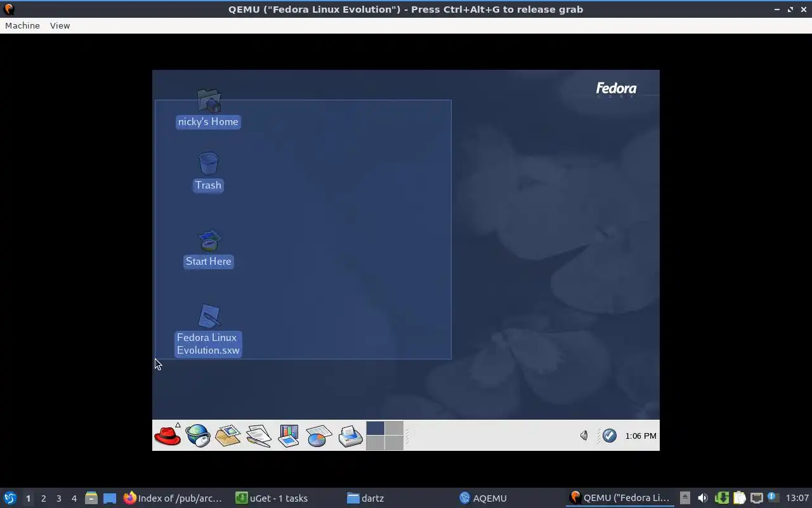Viewport: 812px width, 508px height.
Task: Open the host file manager launcher
Action: tap(91, 498)
